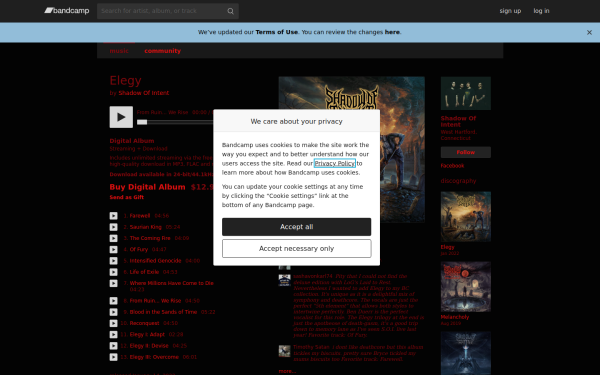Click the search magnifier icon

(x=230, y=11)
